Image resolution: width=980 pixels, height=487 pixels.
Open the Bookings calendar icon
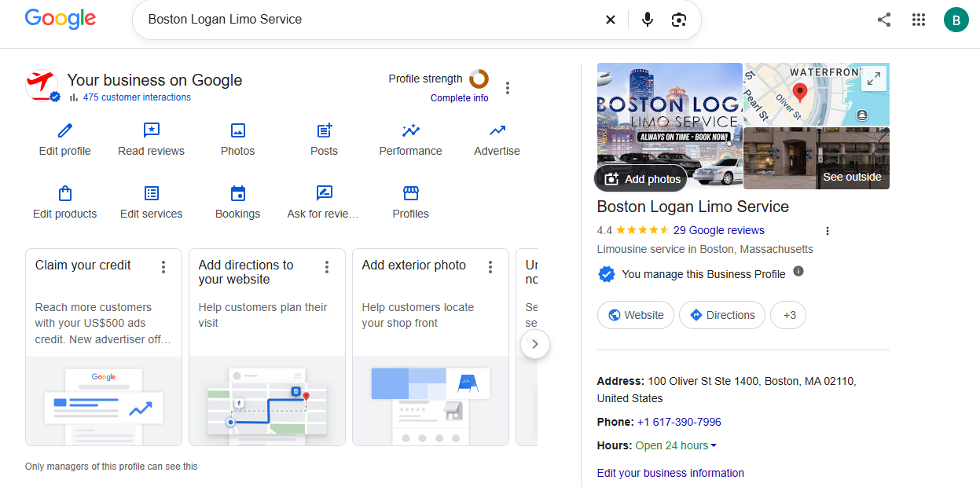(x=238, y=193)
